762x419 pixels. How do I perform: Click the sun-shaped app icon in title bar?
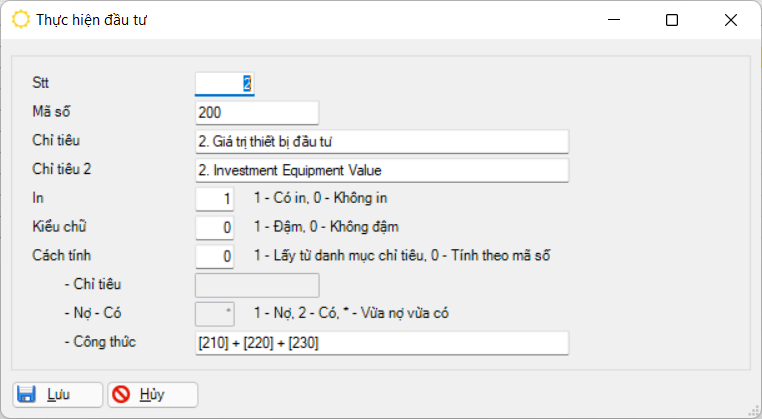click(x=20, y=20)
